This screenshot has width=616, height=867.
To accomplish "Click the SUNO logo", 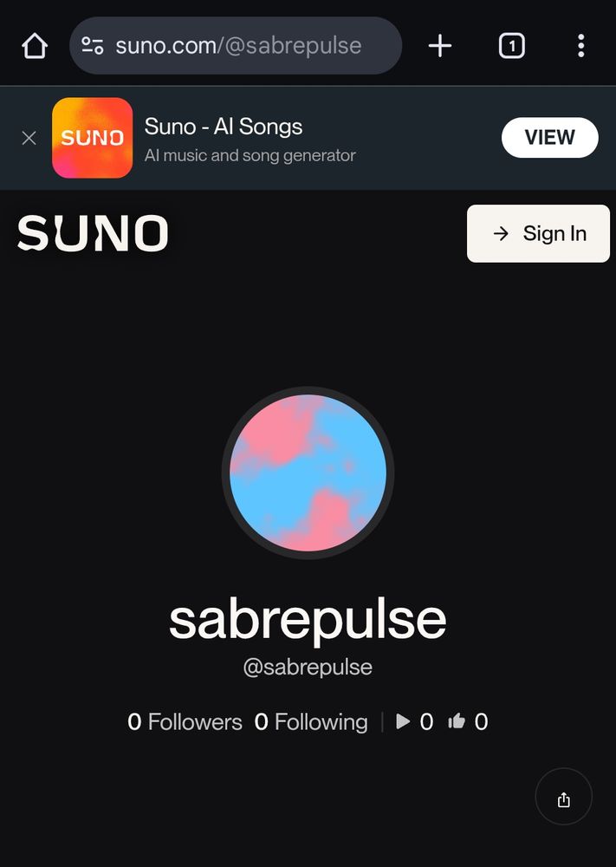I will (x=93, y=233).
